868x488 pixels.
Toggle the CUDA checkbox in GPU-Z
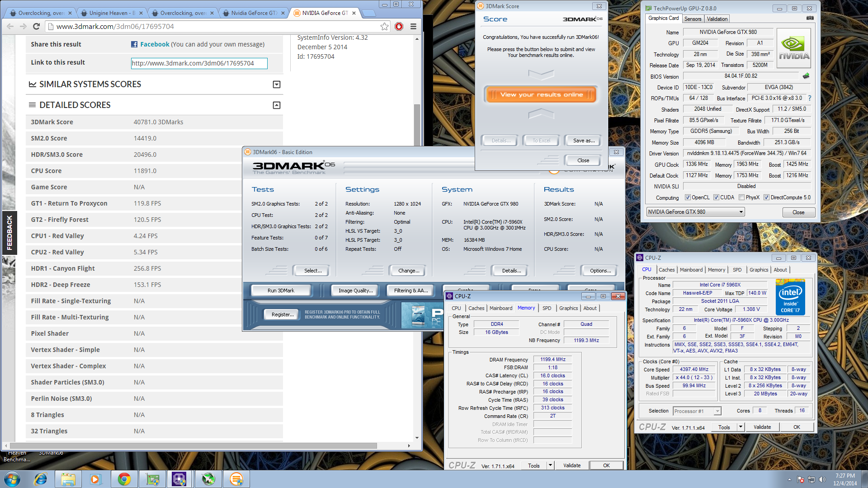coord(716,197)
